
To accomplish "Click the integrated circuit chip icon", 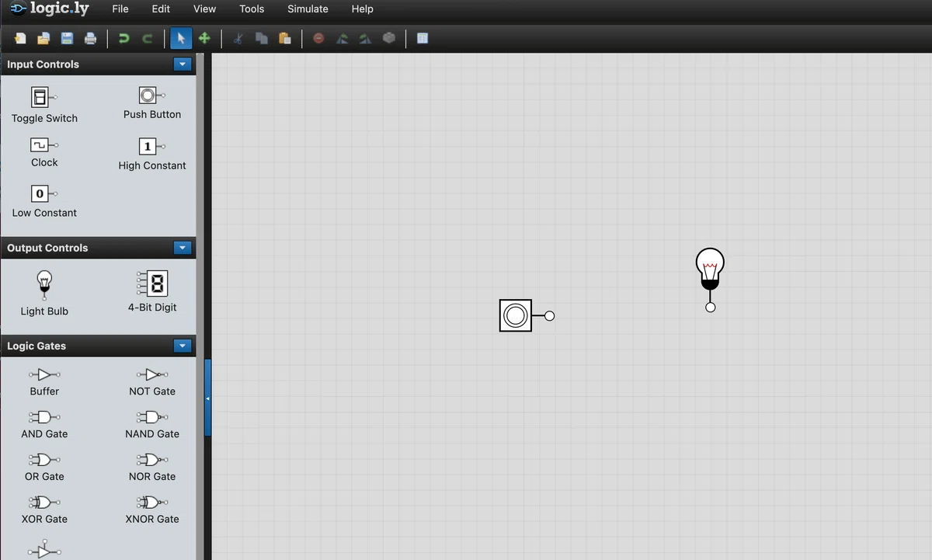I will [x=389, y=38].
